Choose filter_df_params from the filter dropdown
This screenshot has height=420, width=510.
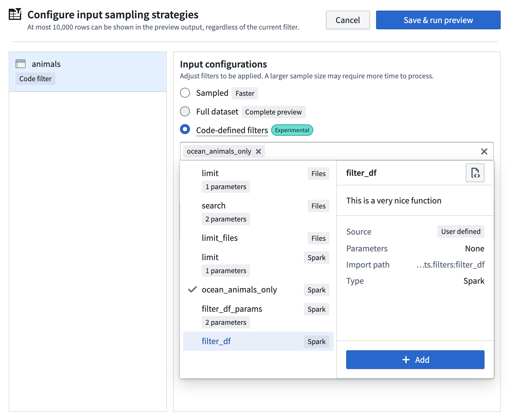tap(232, 309)
